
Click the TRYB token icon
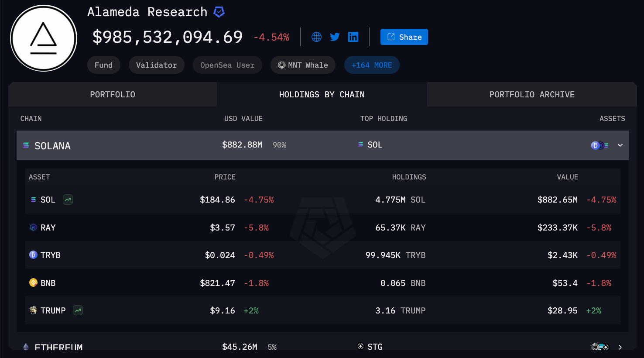[x=33, y=255]
